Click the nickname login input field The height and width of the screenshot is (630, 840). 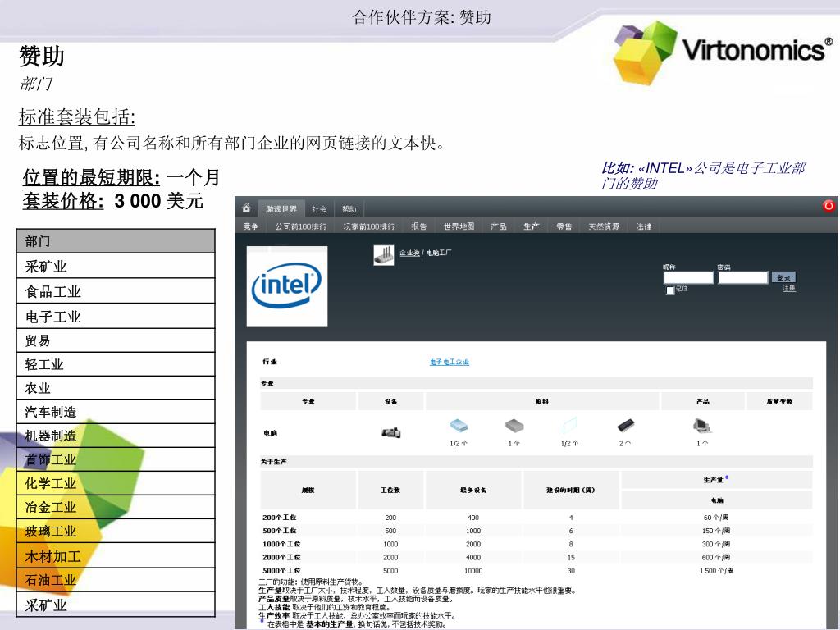click(x=688, y=277)
